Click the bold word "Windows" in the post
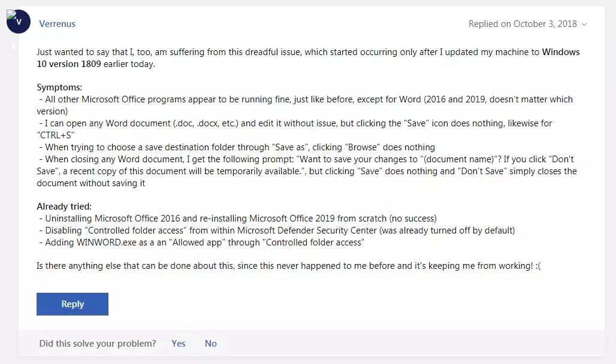 561,52
